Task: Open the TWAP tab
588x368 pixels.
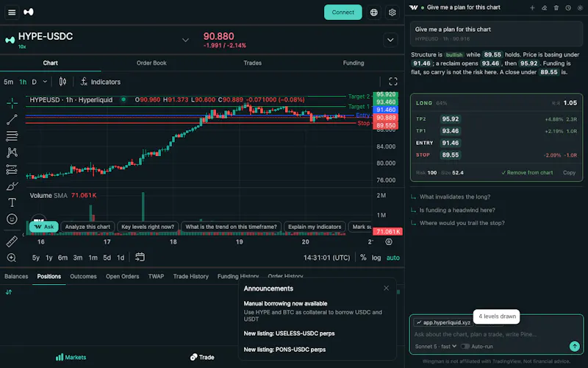Action: (156, 277)
